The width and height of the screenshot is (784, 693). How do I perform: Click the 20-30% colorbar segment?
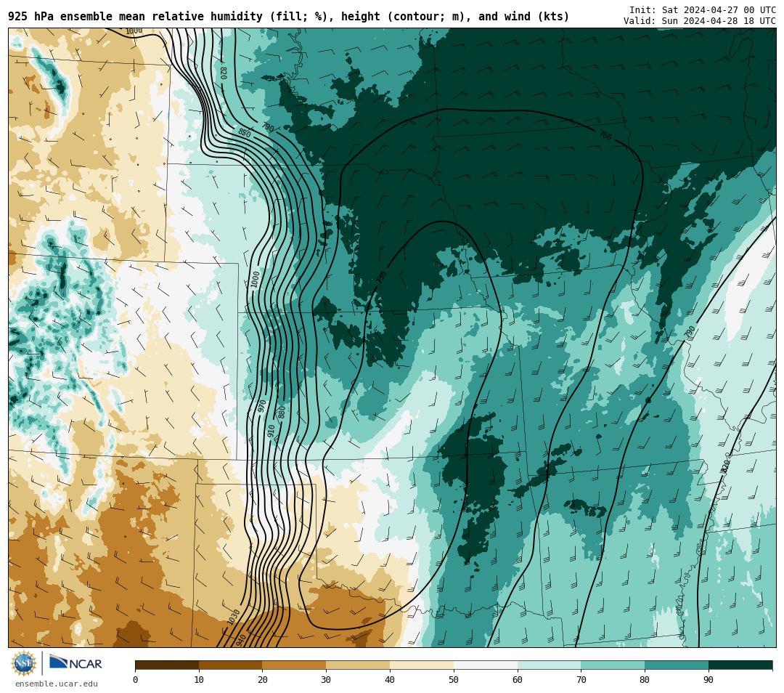pyautogui.click(x=295, y=665)
